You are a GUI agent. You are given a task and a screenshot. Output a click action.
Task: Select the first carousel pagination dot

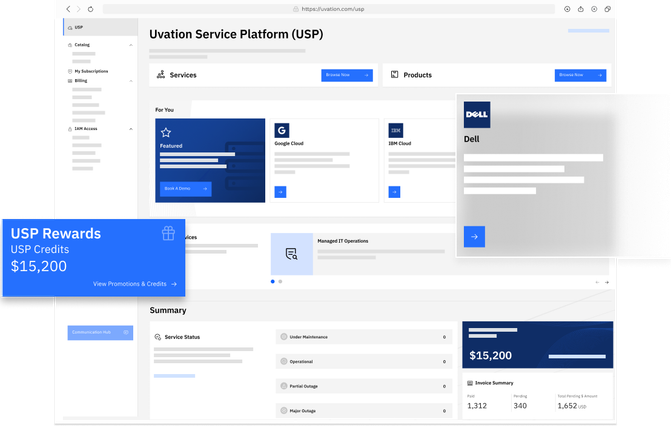273,282
